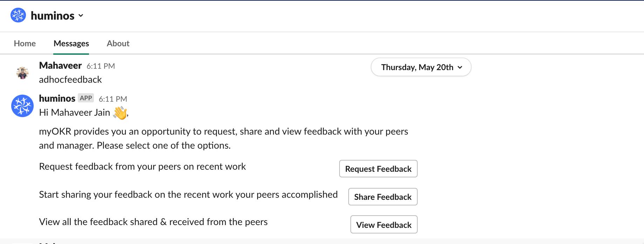Viewport: 644px width, 244px height.
Task: Click the APP badge next to huminos
Action: (x=86, y=98)
